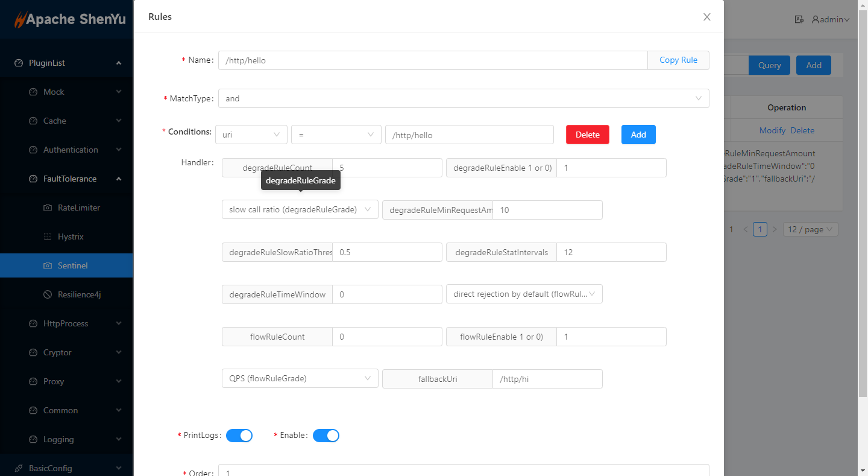Click the Delete link in Operation column
This screenshot has height=476, width=868.
tap(802, 130)
